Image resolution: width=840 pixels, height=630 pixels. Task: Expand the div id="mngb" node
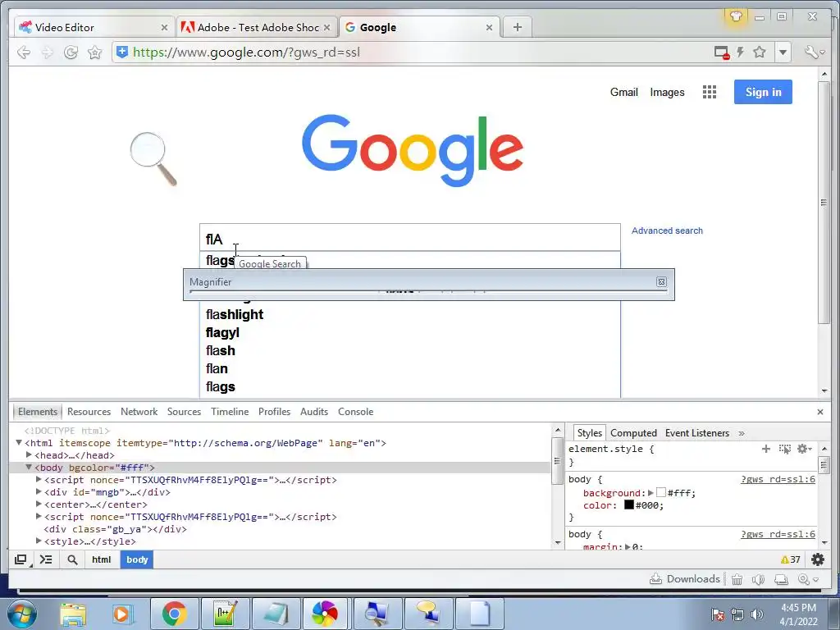[39, 492]
